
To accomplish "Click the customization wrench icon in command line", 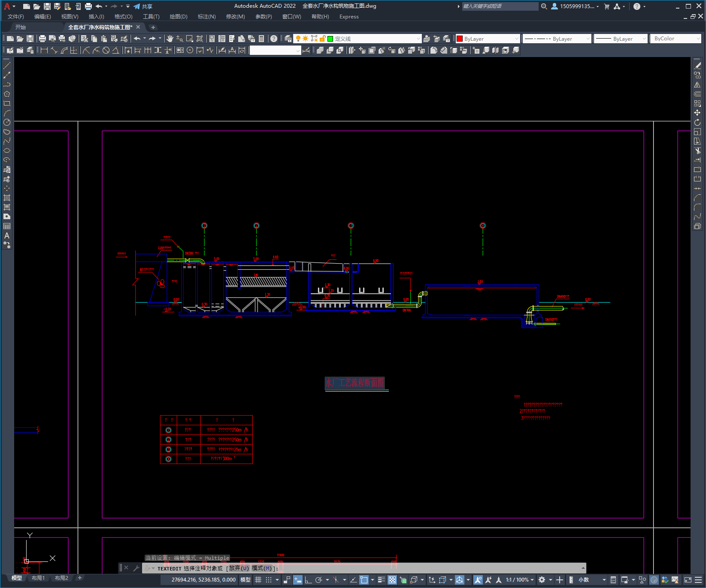I will click(x=136, y=568).
